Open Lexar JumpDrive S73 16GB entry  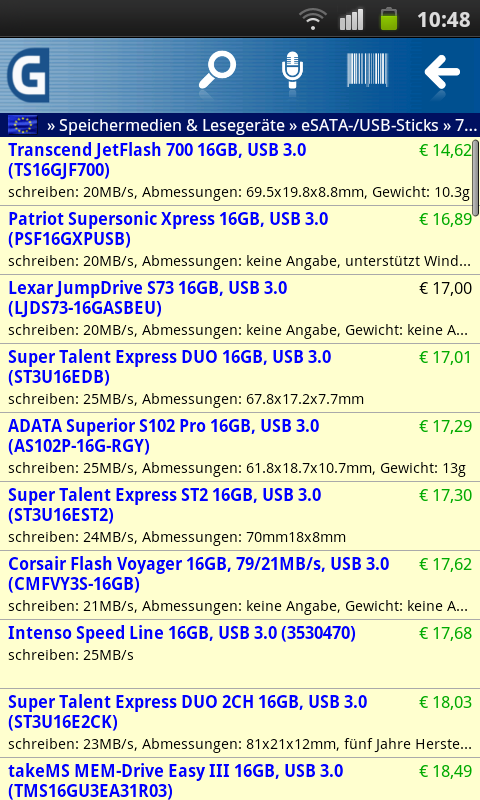[240, 309]
